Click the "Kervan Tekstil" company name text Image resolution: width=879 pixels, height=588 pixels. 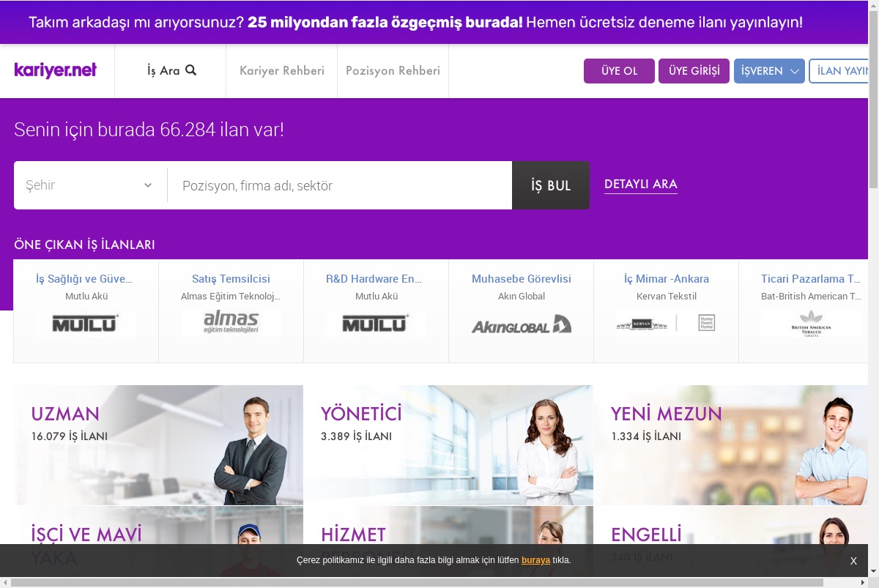click(667, 297)
